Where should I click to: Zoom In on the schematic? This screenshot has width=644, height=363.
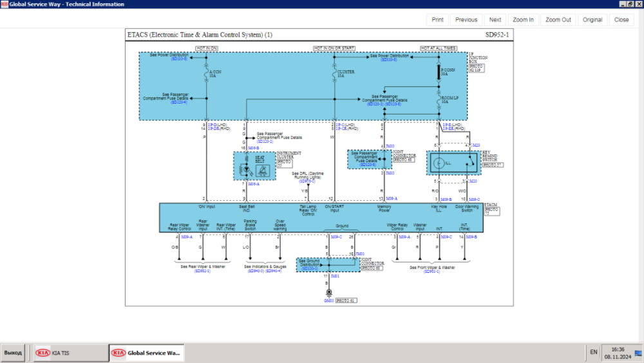coord(522,20)
